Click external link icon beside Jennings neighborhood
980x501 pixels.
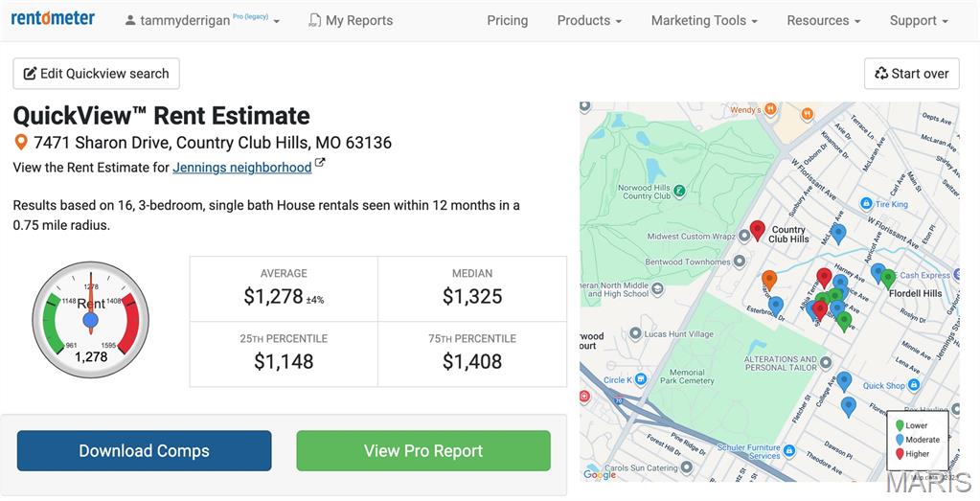click(x=320, y=165)
